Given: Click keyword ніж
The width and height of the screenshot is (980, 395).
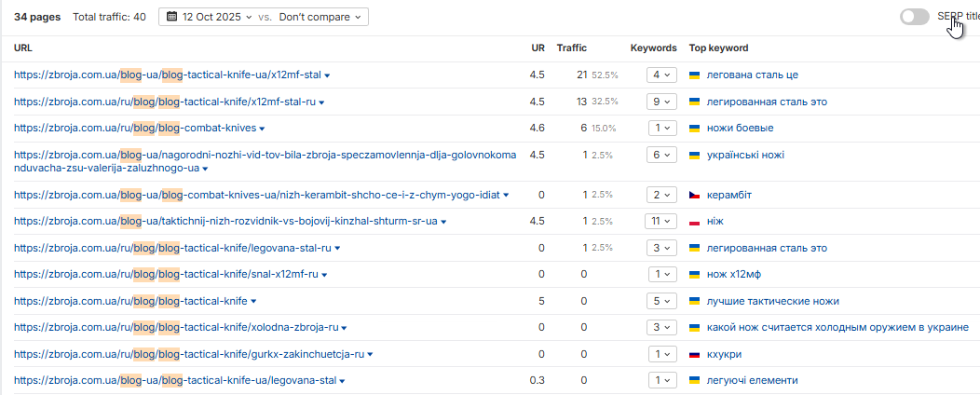Looking at the screenshot, I should pyautogui.click(x=715, y=221).
